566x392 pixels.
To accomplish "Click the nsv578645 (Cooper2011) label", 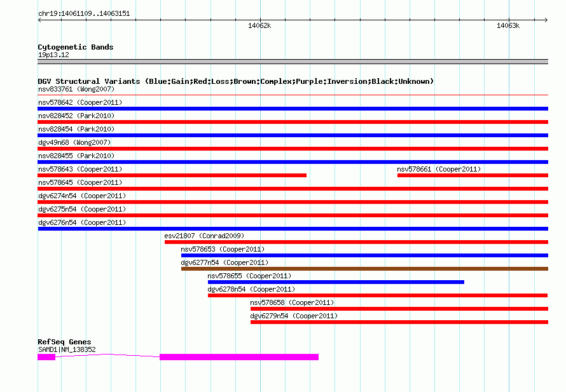I will pyautogui.click(x=80, y=182).
